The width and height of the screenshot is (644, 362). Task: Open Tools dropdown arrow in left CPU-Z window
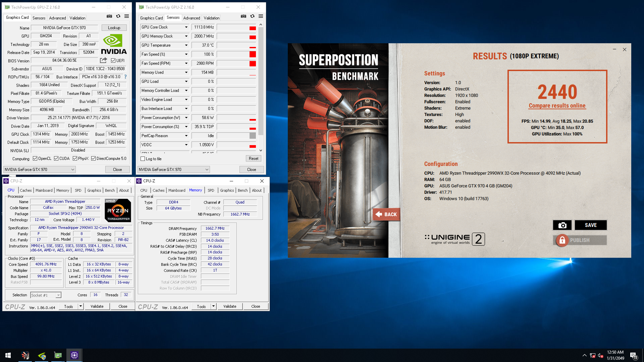click(x=80, y=306)
